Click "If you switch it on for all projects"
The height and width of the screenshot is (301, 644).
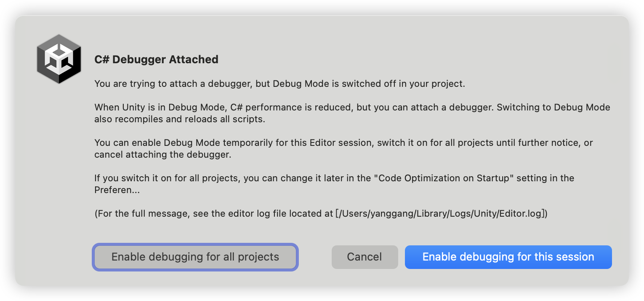[167, 178]
